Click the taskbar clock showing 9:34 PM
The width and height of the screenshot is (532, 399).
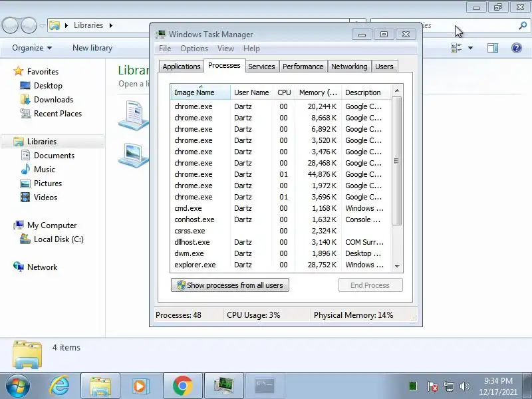[498, 386]
